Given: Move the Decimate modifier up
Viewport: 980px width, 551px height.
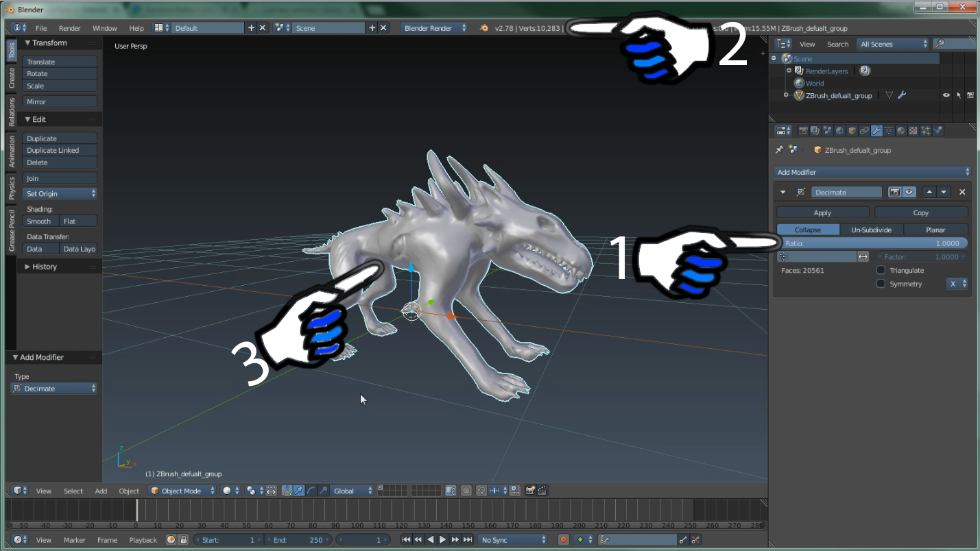Looking at the screenshot, I should pos(929,192).
